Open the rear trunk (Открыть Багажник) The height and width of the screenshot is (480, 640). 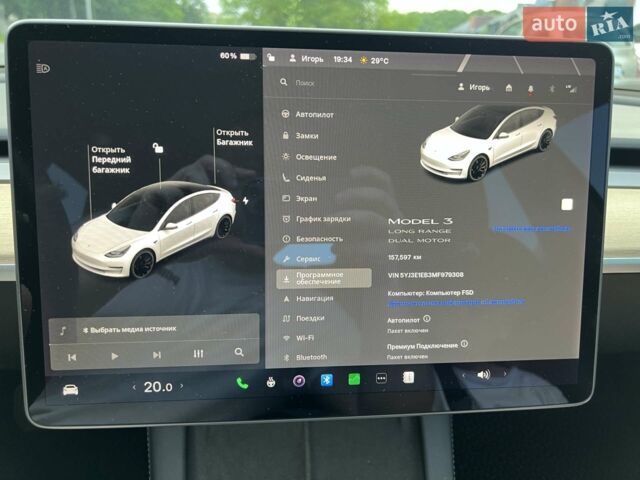click(x=234, y=138)
